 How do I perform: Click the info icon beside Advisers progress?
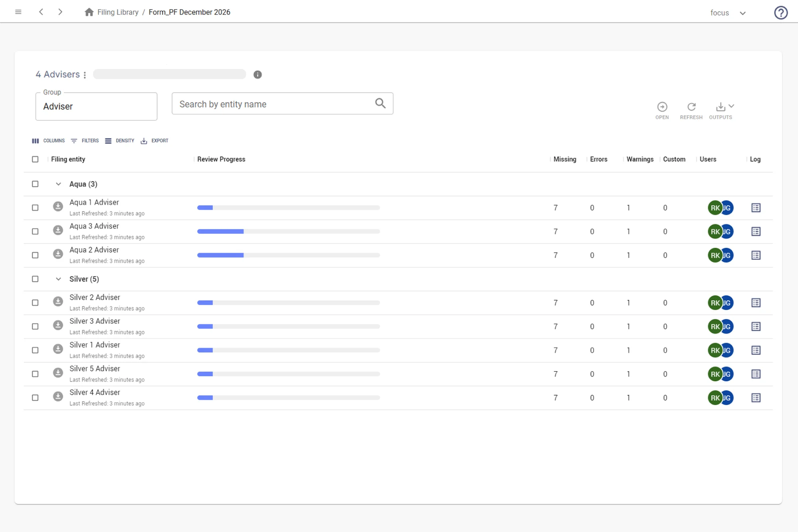coord(257,75)
